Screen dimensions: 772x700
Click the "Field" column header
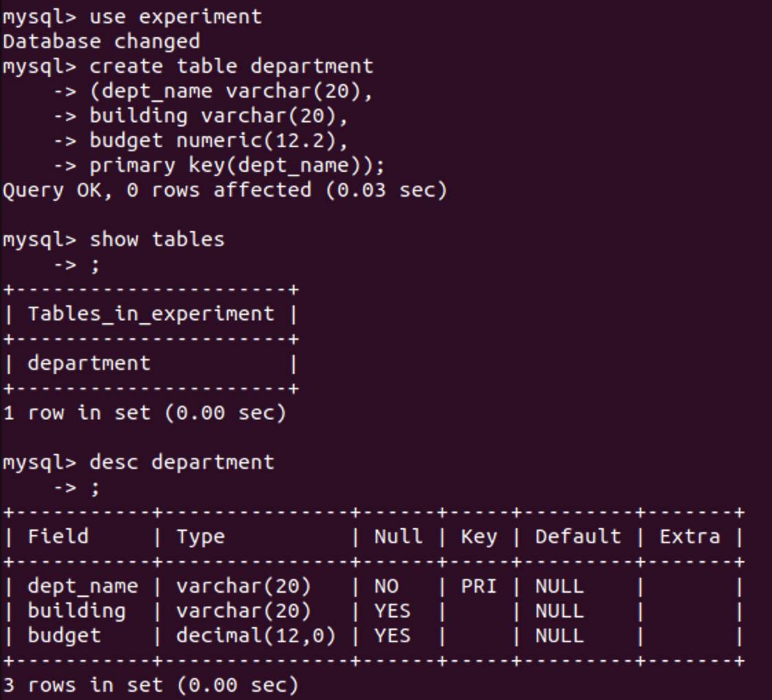[x=58, y=536]
